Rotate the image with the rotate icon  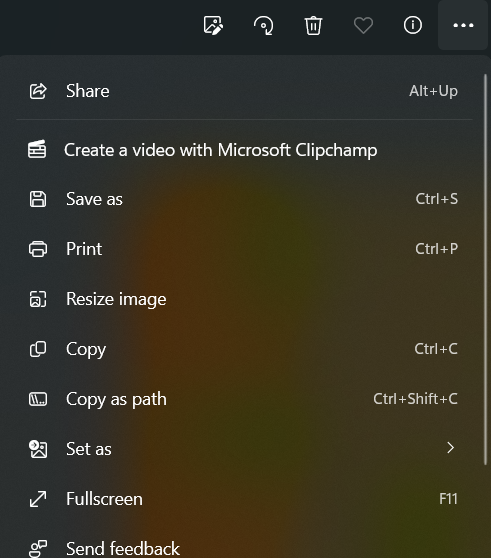tap(264, 26)
